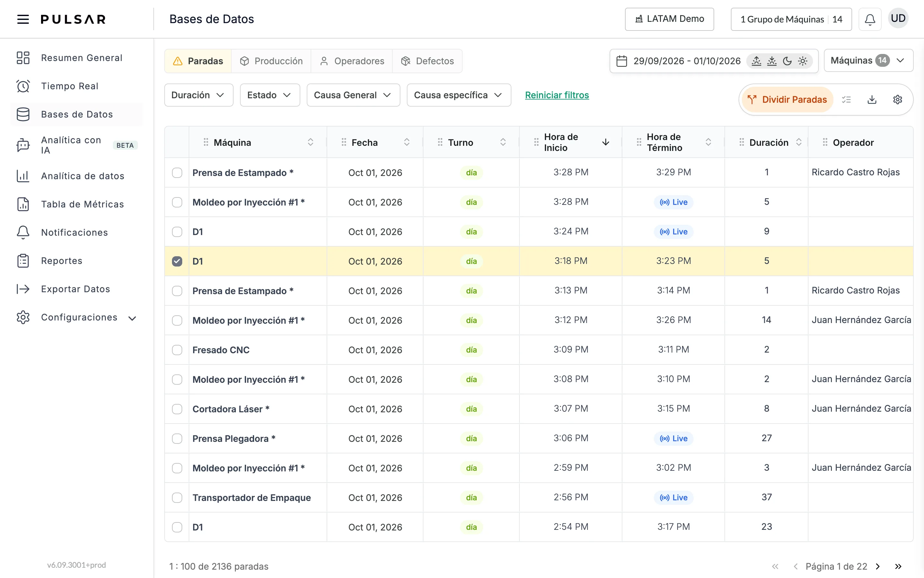Click the UD user avatar
924x578 pixels.
tap(898, 18)
